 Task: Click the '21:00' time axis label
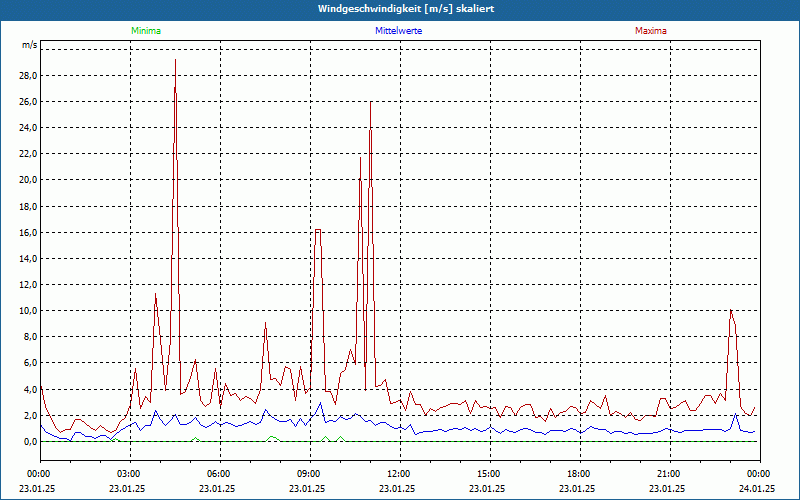point(670,474)
